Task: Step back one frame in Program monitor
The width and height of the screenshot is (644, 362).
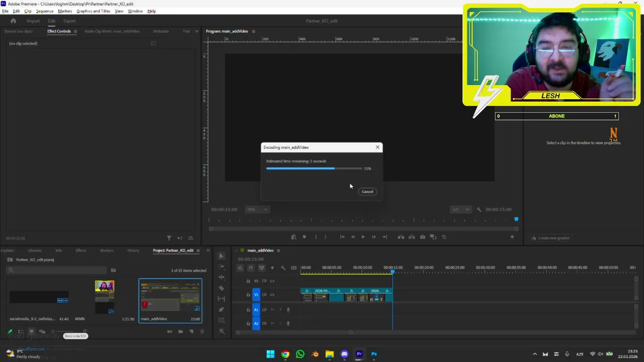Action: point(353,237)
